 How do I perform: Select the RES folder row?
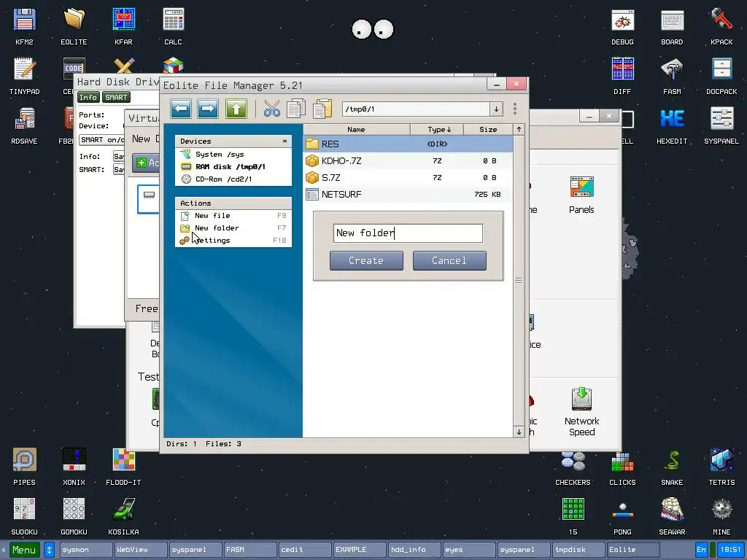click(x=408, y=144)
